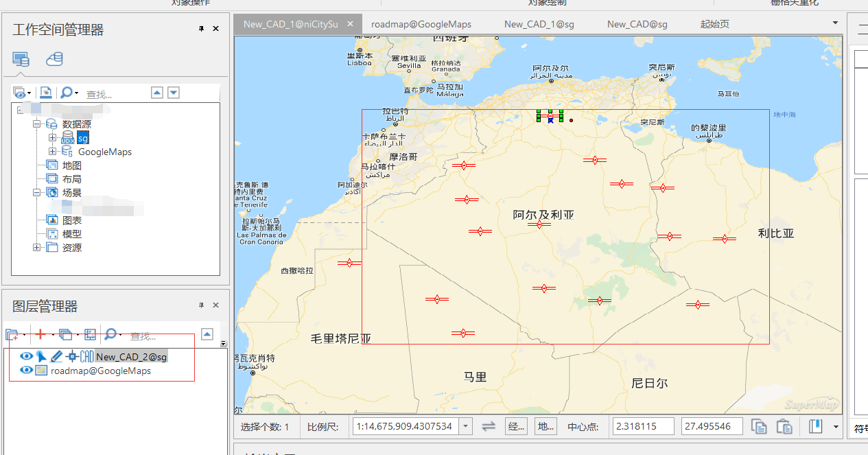Click the layer grid settings icon
The image size is (868, 455).
click(x=90, y=334)
